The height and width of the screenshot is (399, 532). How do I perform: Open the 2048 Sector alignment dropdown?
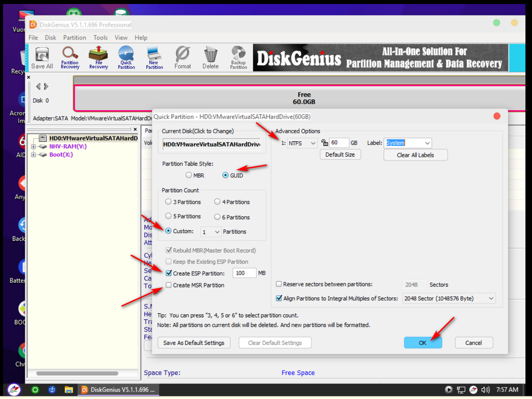(x=449, y=298)
